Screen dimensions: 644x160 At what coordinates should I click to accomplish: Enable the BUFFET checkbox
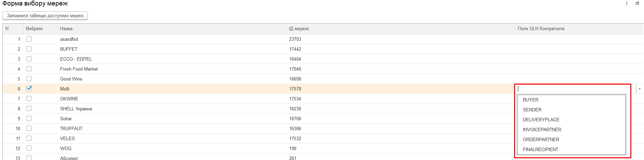pyautogui.click(x=29, y=49)
